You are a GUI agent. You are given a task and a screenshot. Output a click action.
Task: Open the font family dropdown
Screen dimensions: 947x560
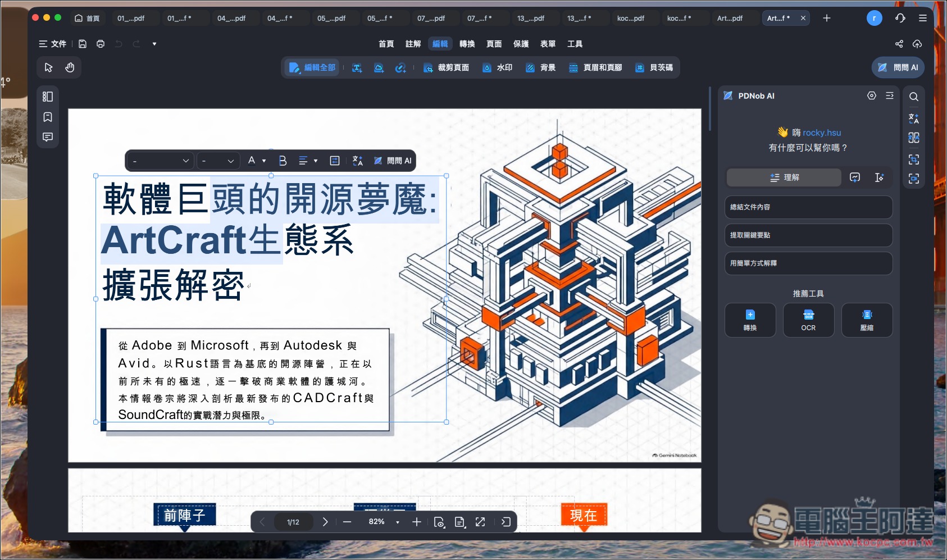pos(161,161)
